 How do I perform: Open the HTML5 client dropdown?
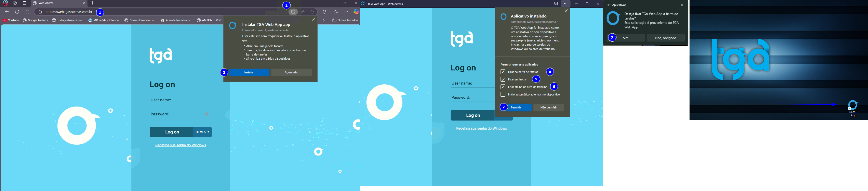203,132
